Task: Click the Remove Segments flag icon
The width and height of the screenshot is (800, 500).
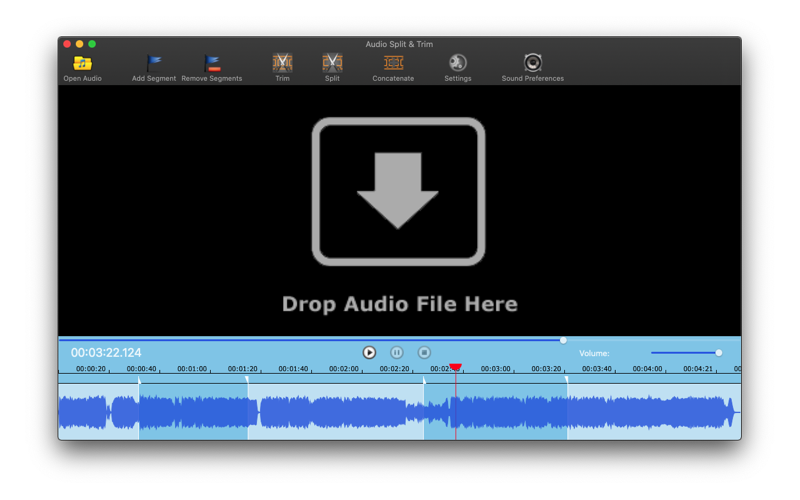Action: pos(212,63)
